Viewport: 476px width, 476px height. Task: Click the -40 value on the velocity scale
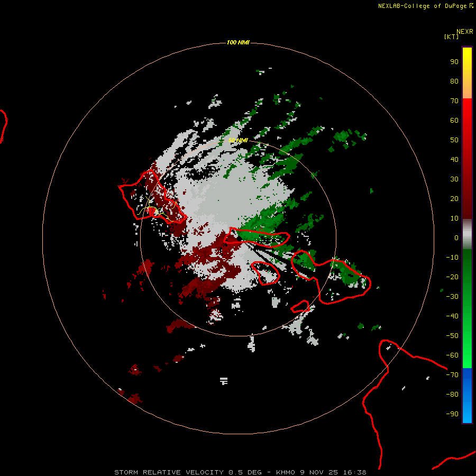452,316
